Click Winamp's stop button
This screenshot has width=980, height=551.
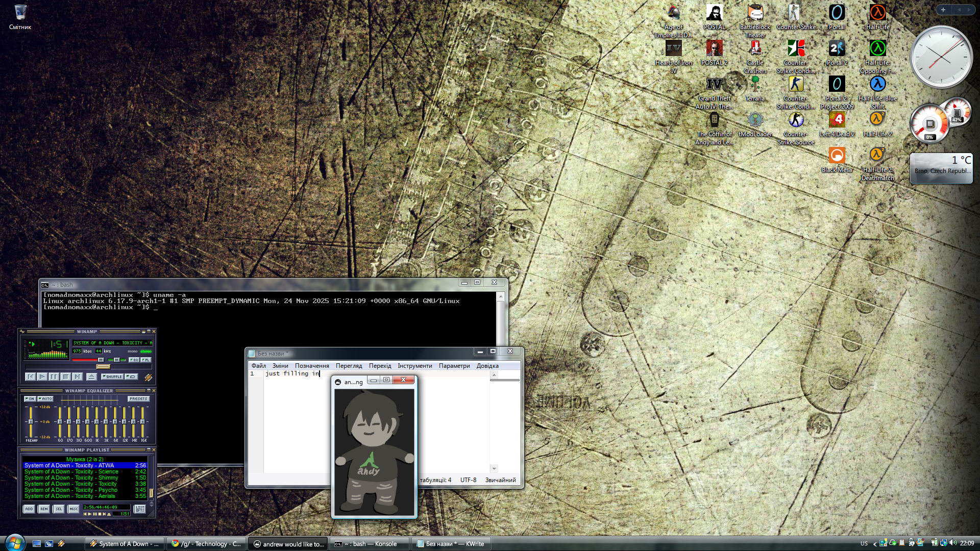click(x=65, y=377)
